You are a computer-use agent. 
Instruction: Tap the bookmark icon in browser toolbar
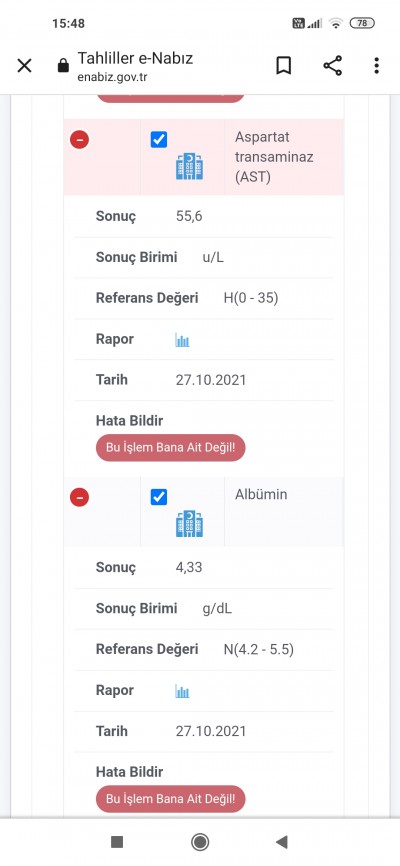pyautogui.click(x=283, y=66)
